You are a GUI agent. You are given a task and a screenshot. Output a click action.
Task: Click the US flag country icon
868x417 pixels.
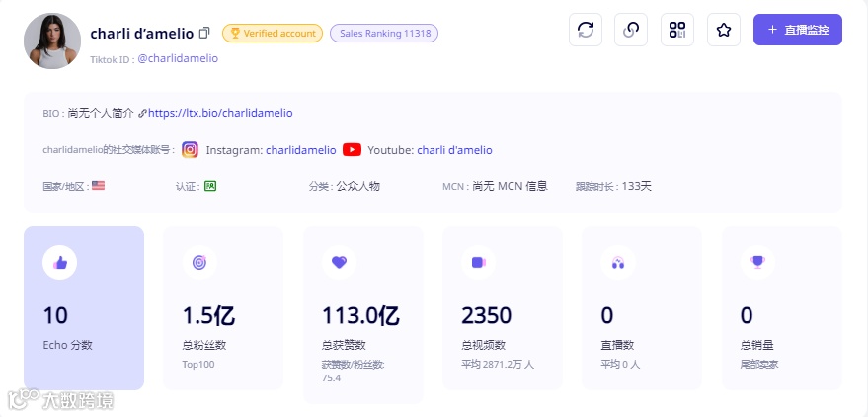point(98,186)
